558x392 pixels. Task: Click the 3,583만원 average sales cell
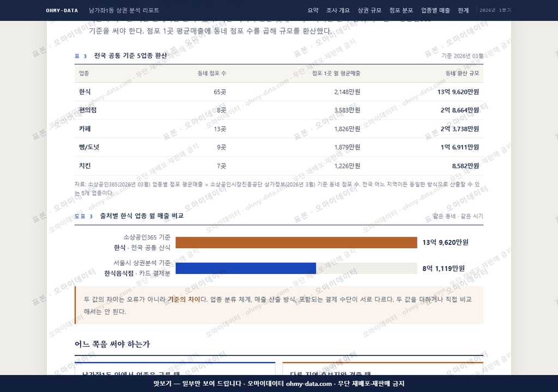click(x=347, y=110)
